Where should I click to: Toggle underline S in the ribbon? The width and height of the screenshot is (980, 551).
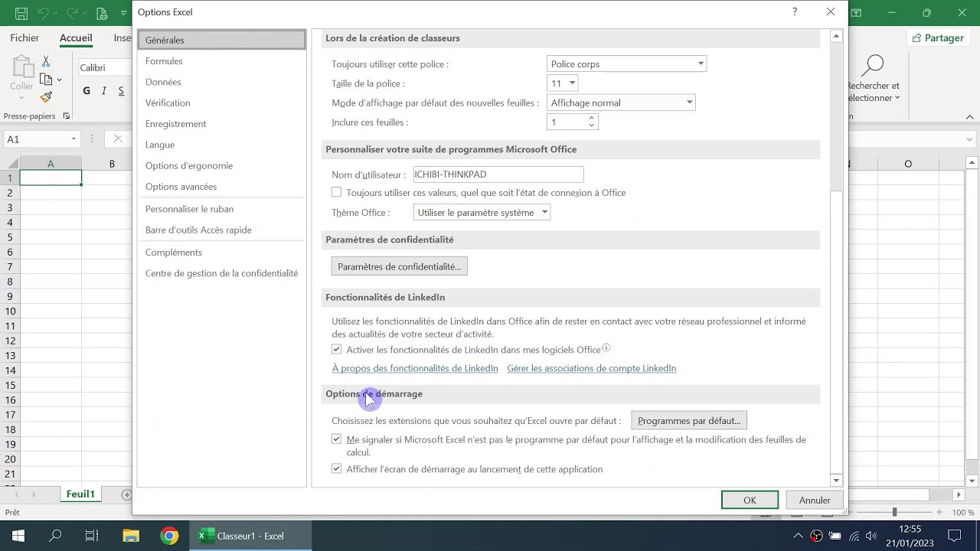click(x=121, y=91)
